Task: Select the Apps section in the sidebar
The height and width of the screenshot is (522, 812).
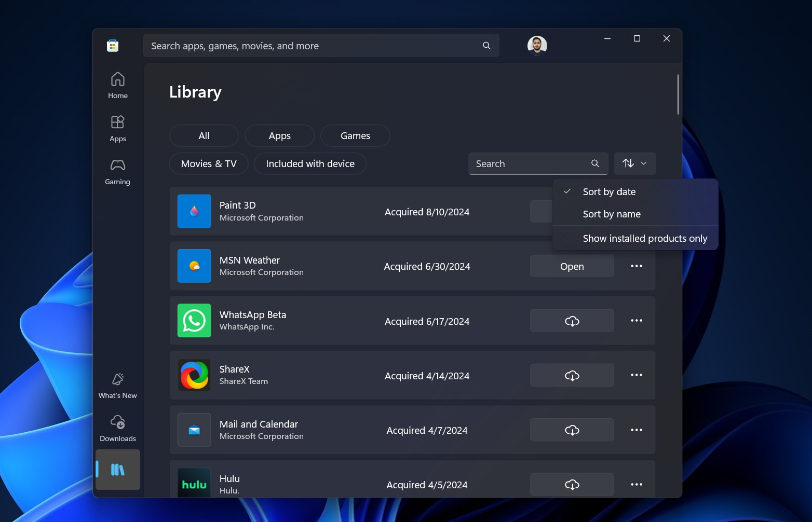Action: [x=117, y=128]
